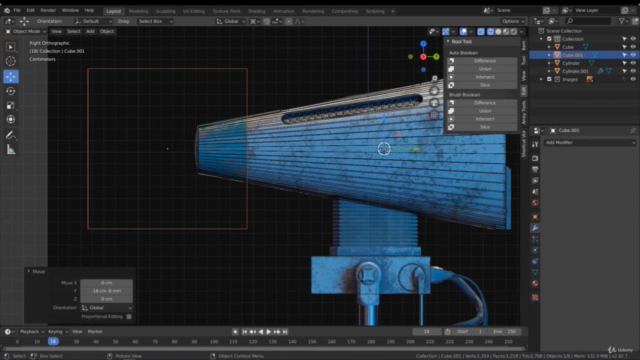Toggle visibility of Cylinder in outliner
The image size is (640, 360).
(633, 63)
